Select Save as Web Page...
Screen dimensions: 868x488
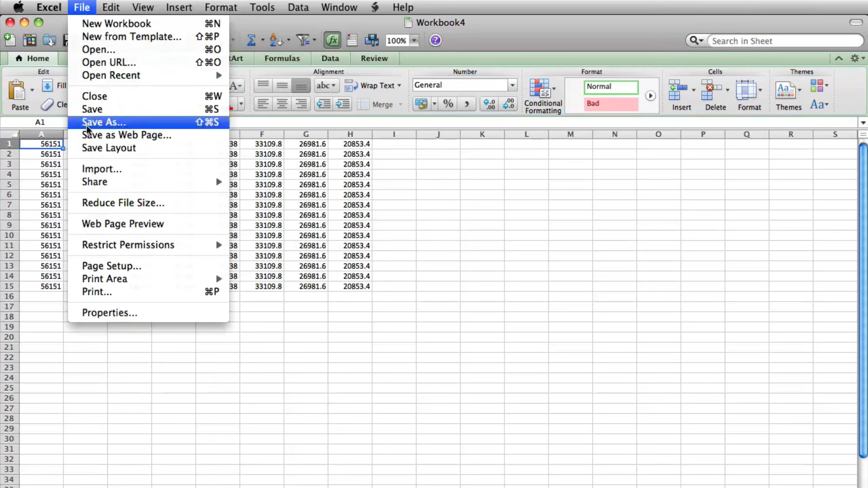[x=148, y=135]
